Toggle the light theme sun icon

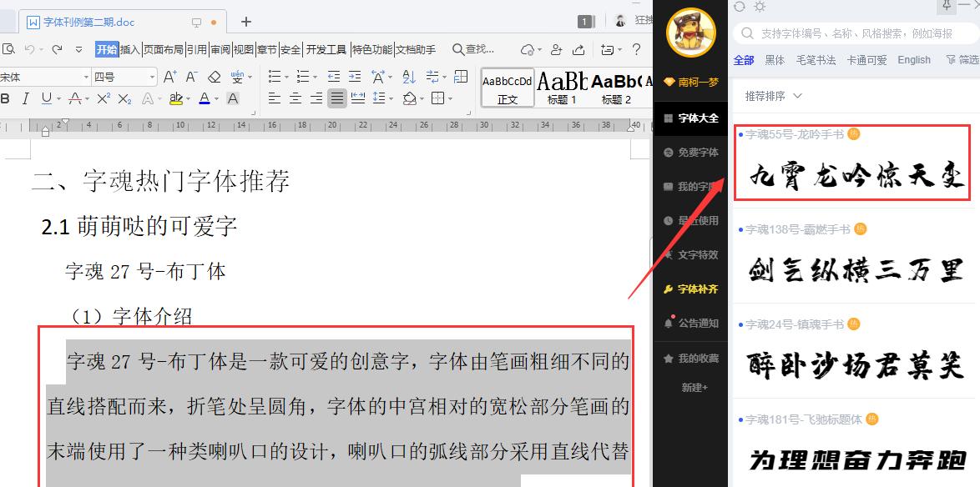point(760,6)
